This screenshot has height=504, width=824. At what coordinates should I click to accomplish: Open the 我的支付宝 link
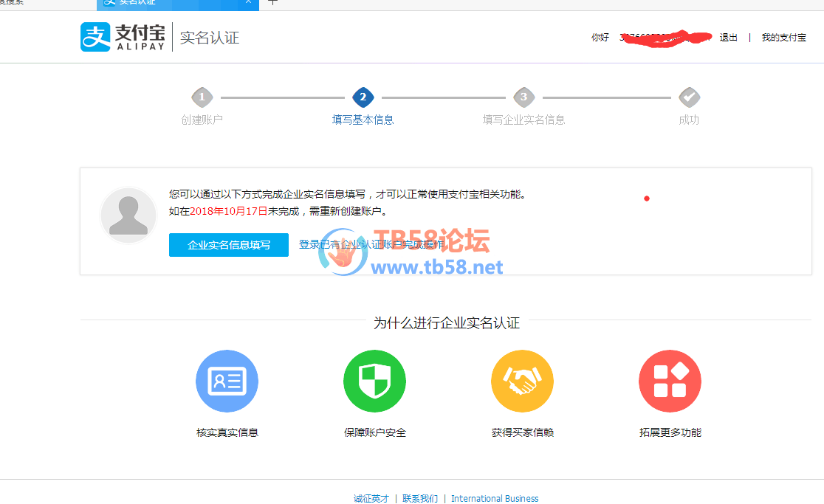point(783,38)
